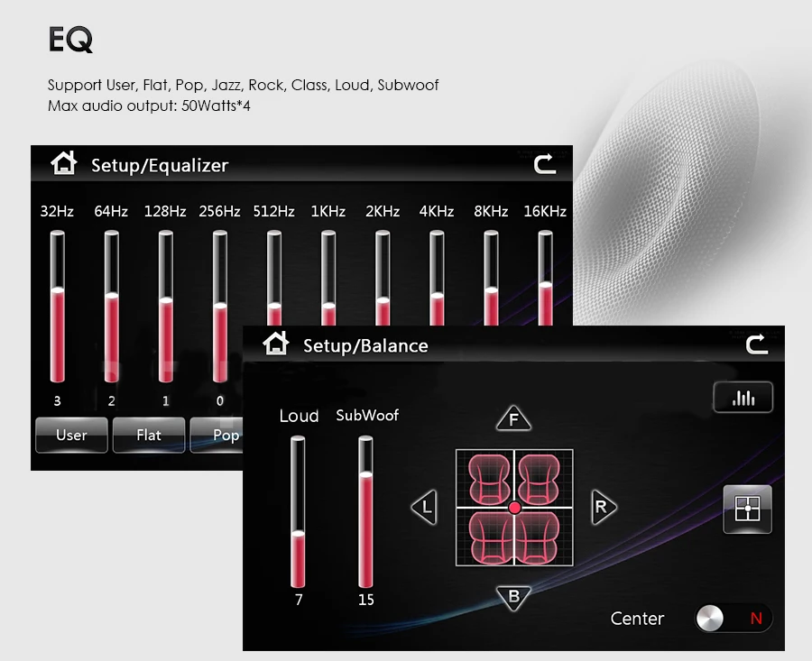This screenshot has width=812, height=661.
Task: Tap the rear-right seat in balance grid
Action: point(540,537)
